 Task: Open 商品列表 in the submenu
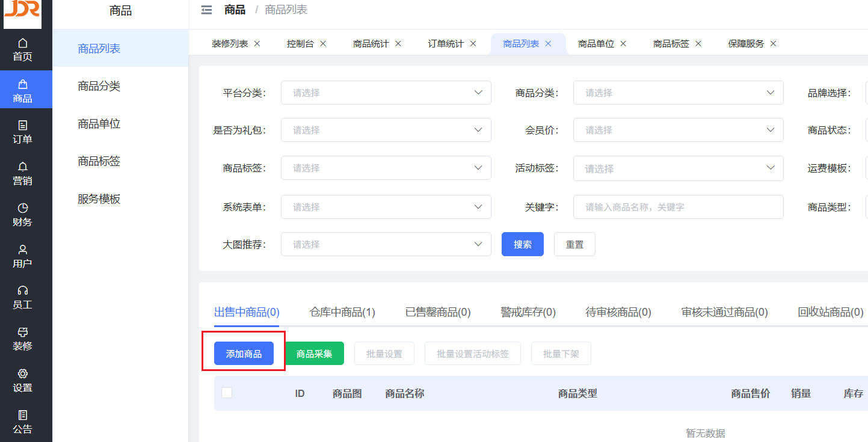point(120,48)
